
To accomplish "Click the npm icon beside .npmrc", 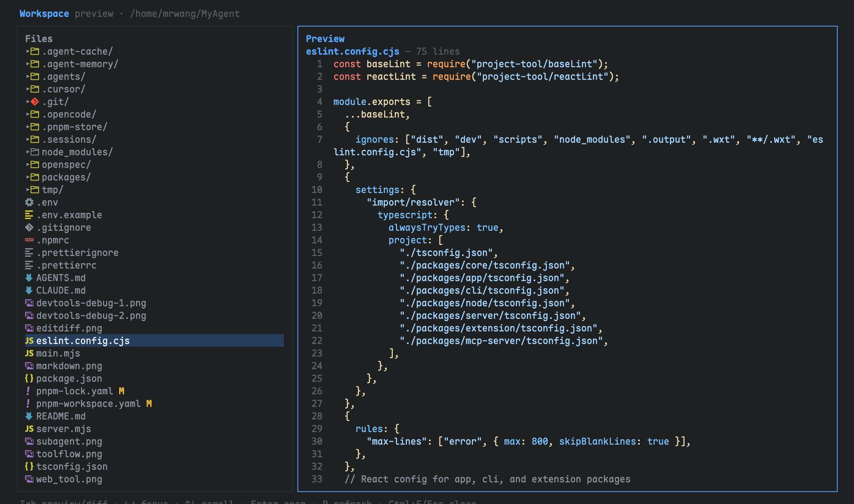I will [x=29, y=240].
